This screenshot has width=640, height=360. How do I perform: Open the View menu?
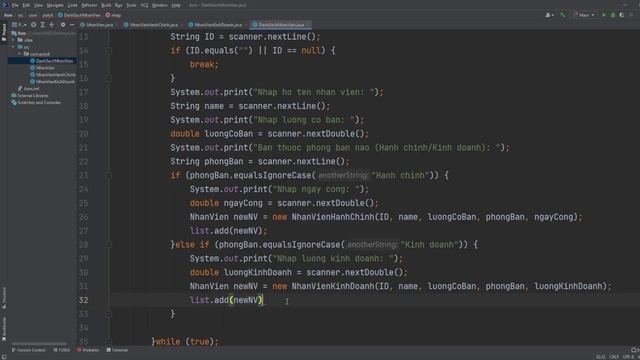(x=38, y=5)
